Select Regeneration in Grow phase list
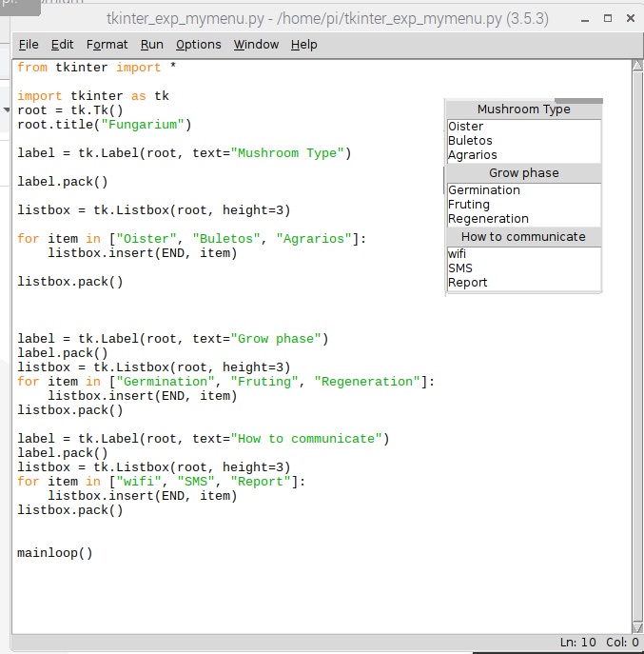Viewport: 644px width, 654px height. [x=524, y=219]
